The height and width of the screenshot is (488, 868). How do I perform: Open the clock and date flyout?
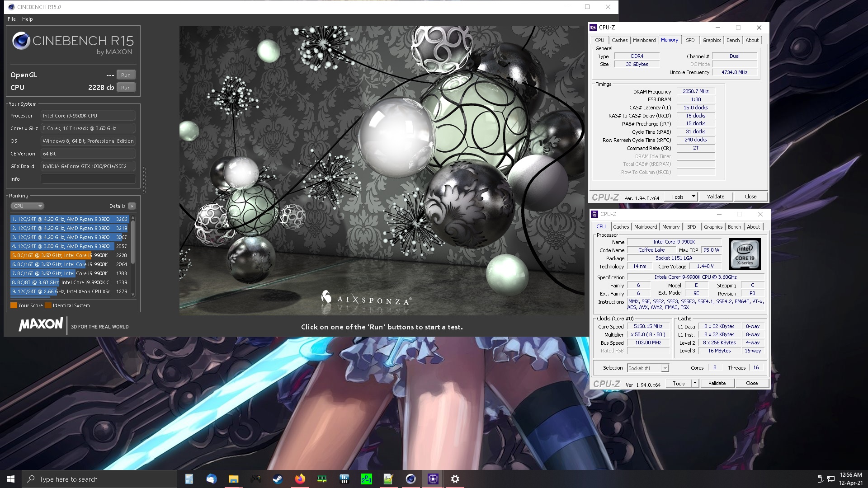851,479
